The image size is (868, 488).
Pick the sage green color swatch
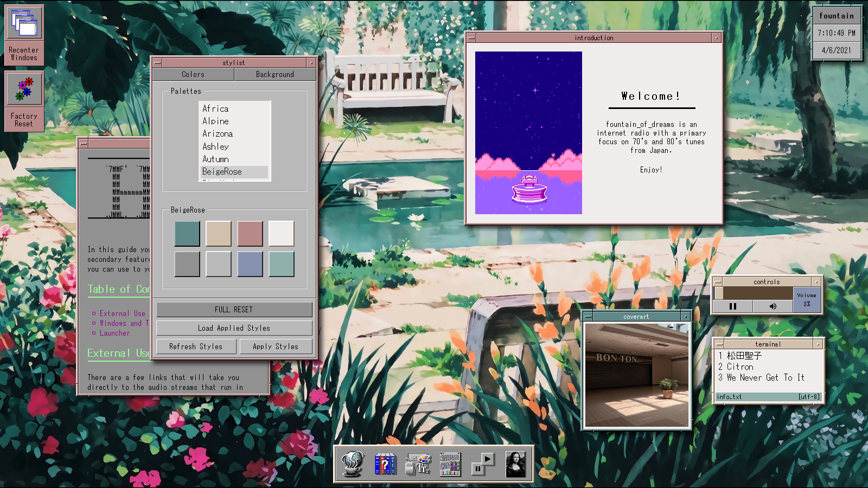pyautogui.click(x=282, y=264)
